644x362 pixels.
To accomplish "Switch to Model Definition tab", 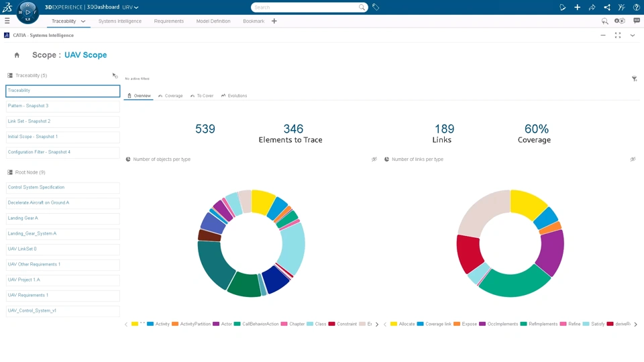I will (213, 21).
